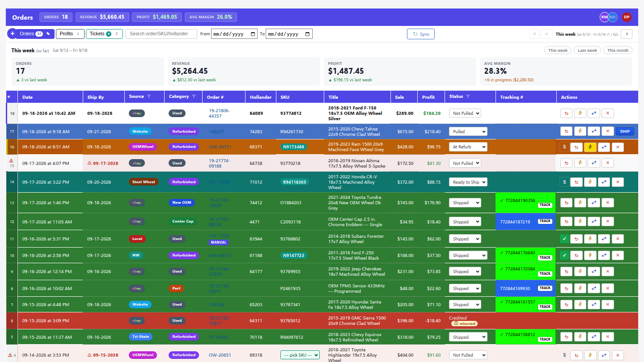Screen dimensions: 644x362
Task: Click the swap arrows icon for order 9
Action: tap(594, 271)
